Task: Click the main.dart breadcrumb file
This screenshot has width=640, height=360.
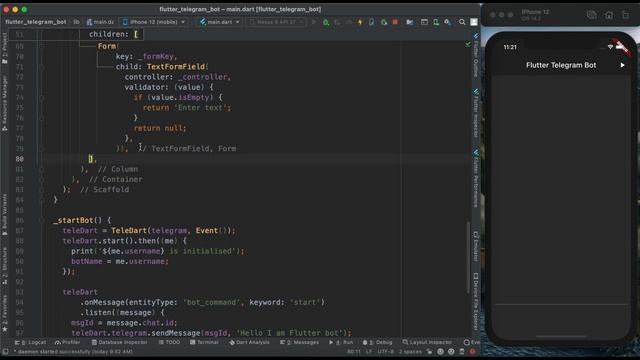Action: pos(100,22)
